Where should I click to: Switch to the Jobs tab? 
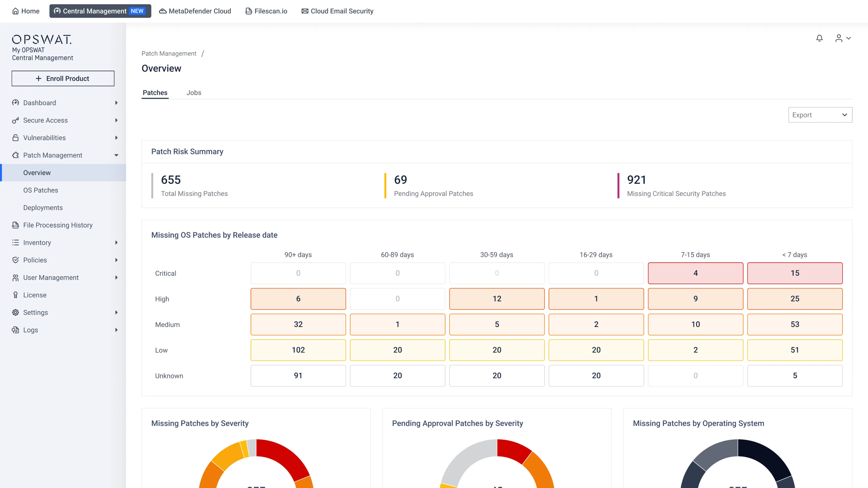(194, 93)
